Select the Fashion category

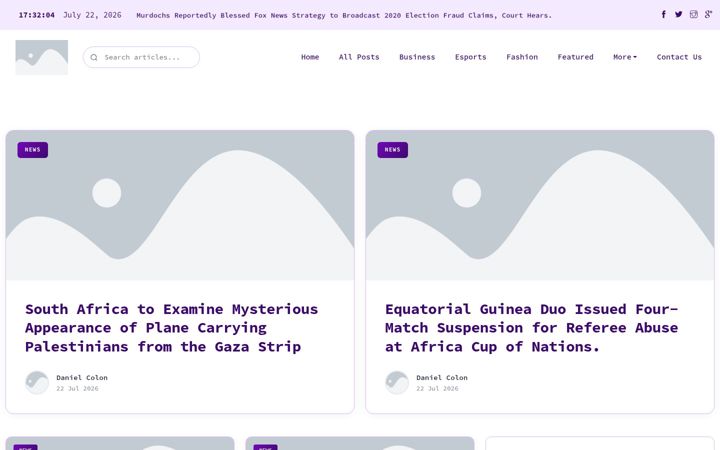(x=522, y=57)
